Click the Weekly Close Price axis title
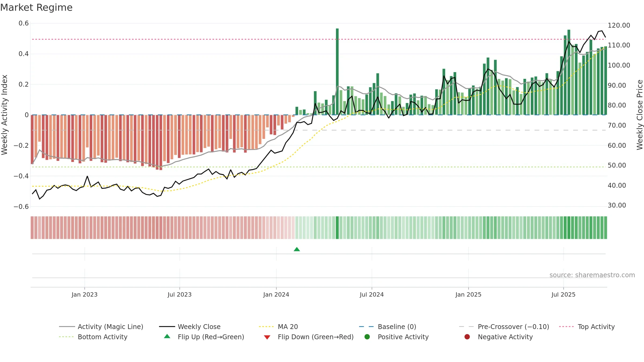Image resolution: width=644 pixels, height=362 pixels. point(640,115)
